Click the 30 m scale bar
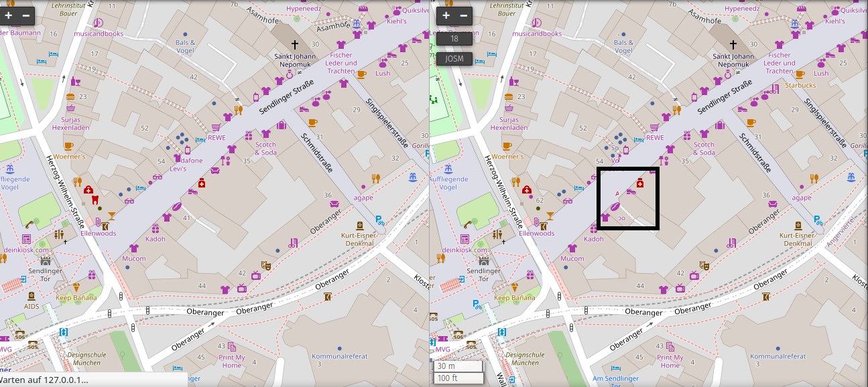Image resolution: width=868 pixels, height=387 pixels. pyautogui.click(x=458, y=366)
